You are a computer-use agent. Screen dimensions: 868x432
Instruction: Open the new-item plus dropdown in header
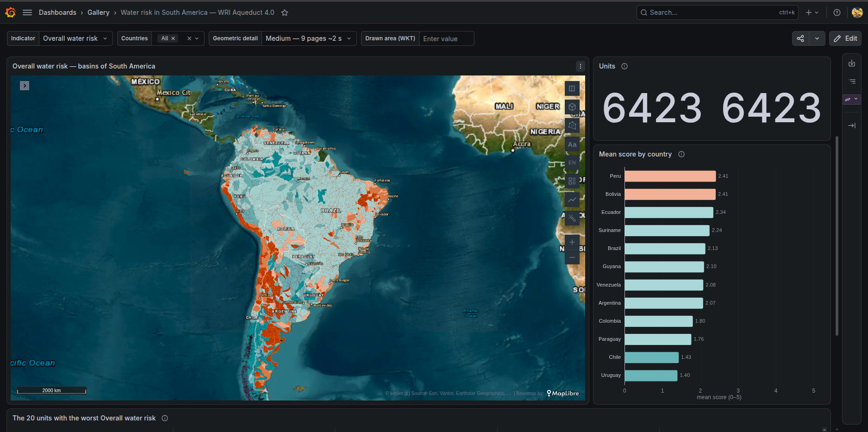812,13
